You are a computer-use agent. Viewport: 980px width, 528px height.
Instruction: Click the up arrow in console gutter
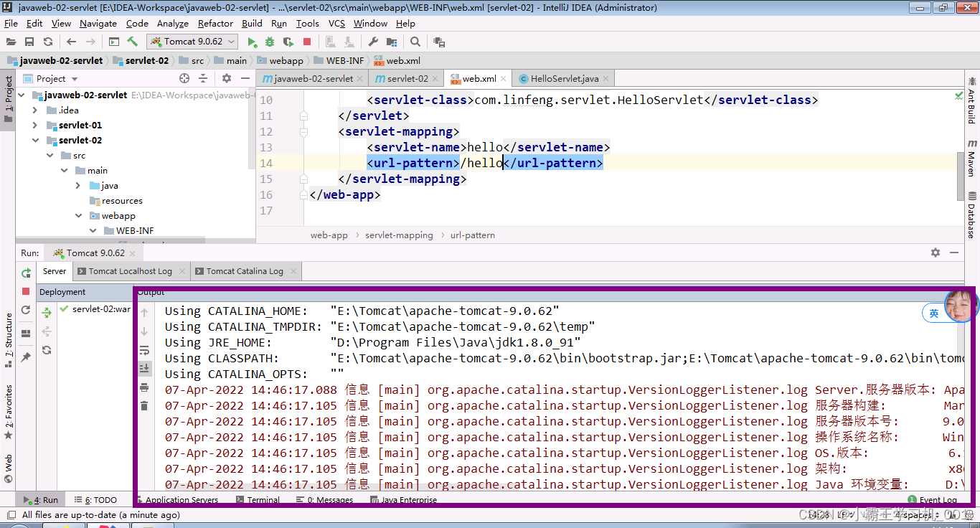pos(144,313)
